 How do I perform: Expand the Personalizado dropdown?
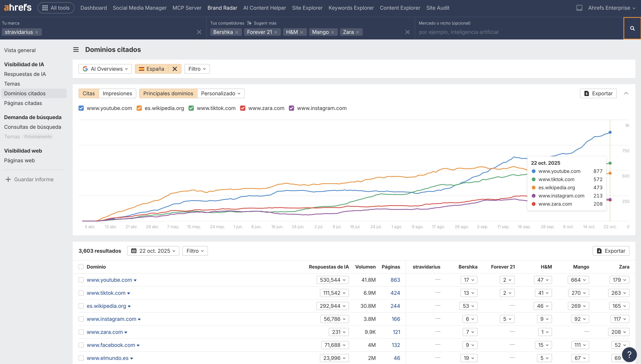click(x=221, y=93)
